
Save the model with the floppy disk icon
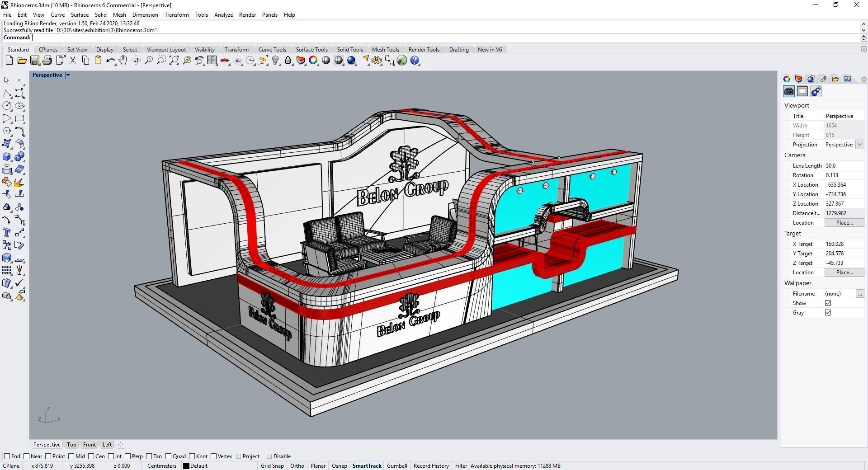(x=34, y=61)
